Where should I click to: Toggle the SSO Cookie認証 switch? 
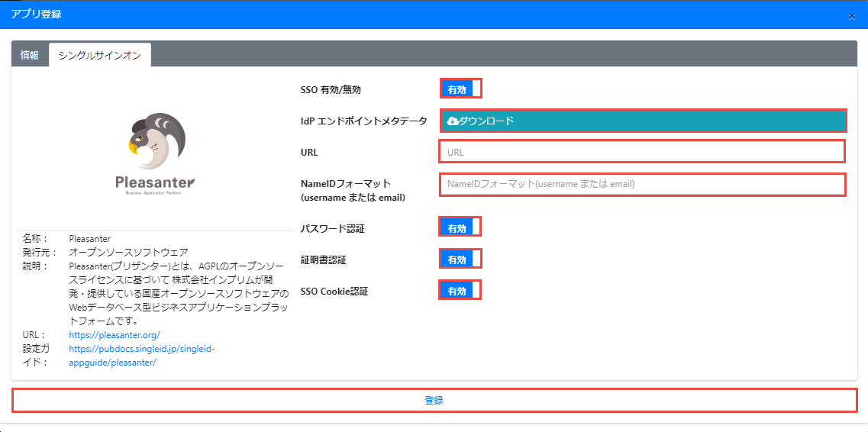460,290
